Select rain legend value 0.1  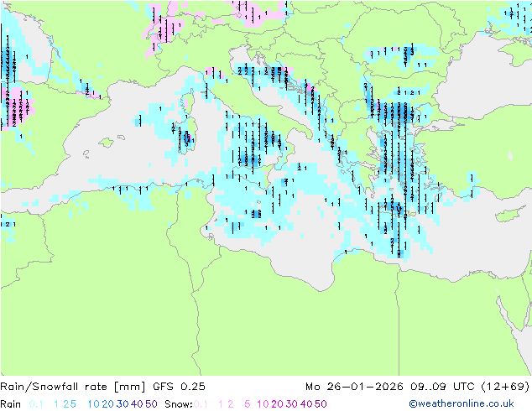[x=36, y=404]
